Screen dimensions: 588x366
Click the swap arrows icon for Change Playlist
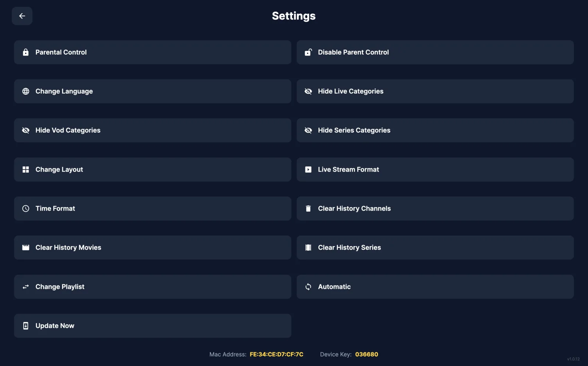tap(26, 287)
